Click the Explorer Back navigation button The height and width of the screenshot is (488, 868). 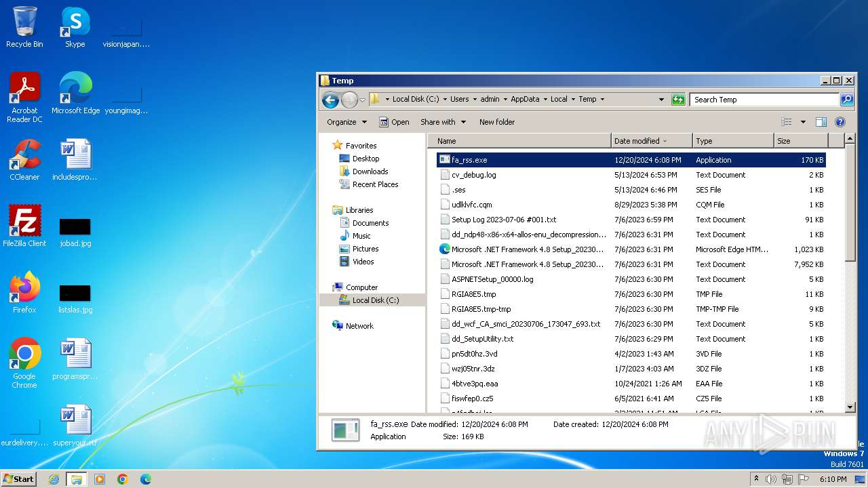330,100
